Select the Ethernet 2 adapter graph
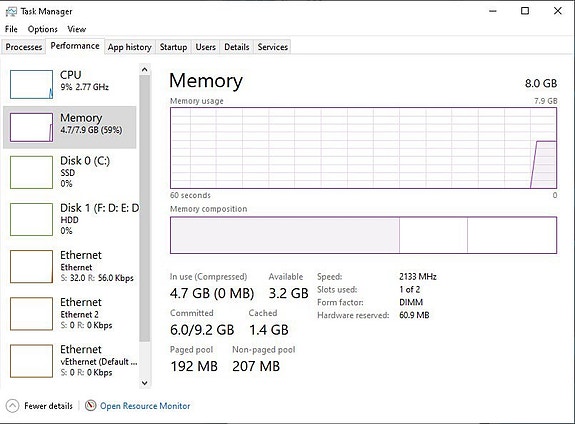The height and width of the screenshot is (424, 575). pos(32,314)
